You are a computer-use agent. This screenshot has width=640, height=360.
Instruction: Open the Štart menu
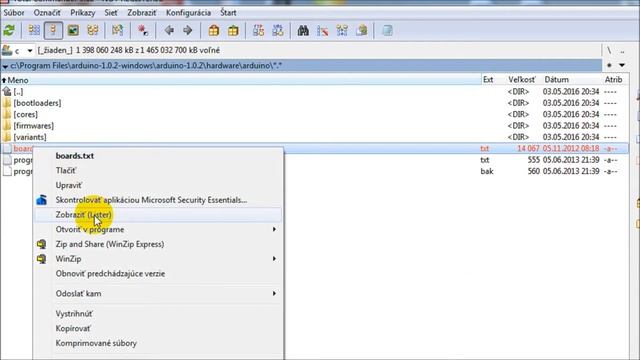[228, 13]
